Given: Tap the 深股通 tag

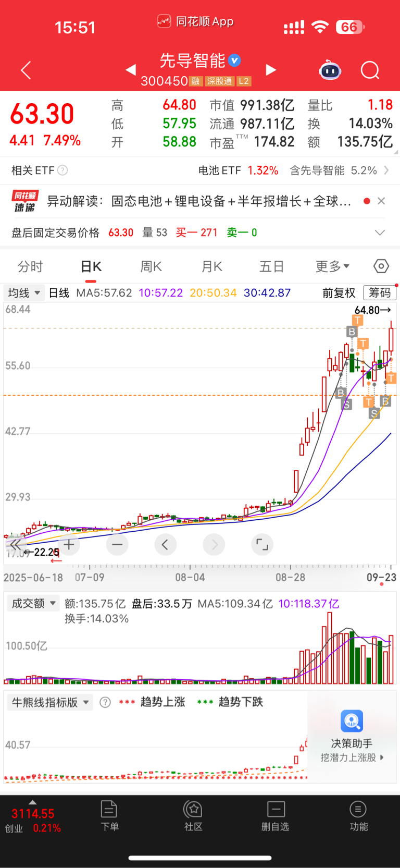Looking at the screenshot, I should 219,81.
